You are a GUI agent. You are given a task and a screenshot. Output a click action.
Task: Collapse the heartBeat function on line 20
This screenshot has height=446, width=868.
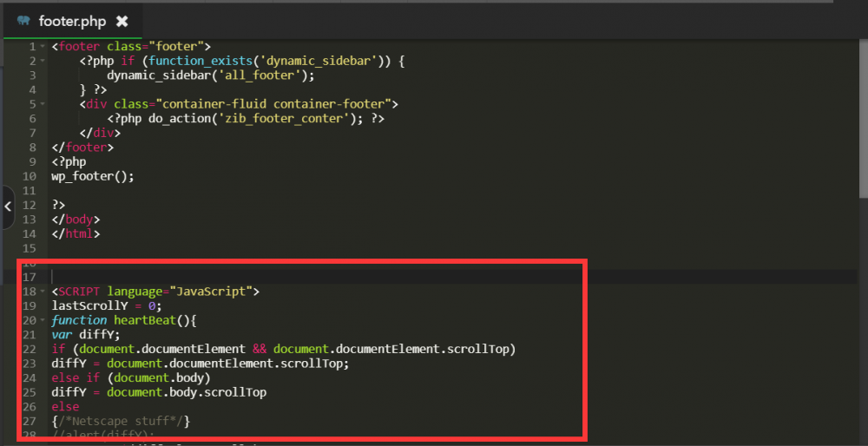pyautogui.click(x=43, y=320)
